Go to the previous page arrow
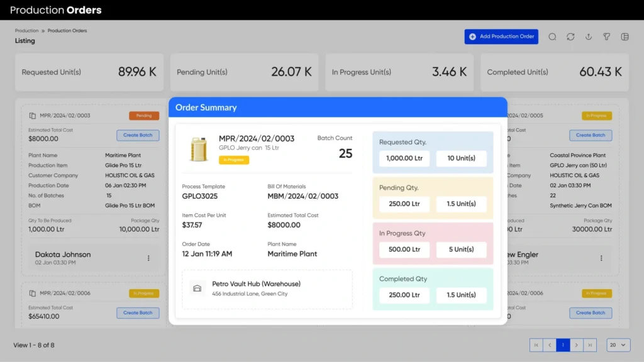This screenshot has width=644, height=362. tap(549, 344)
